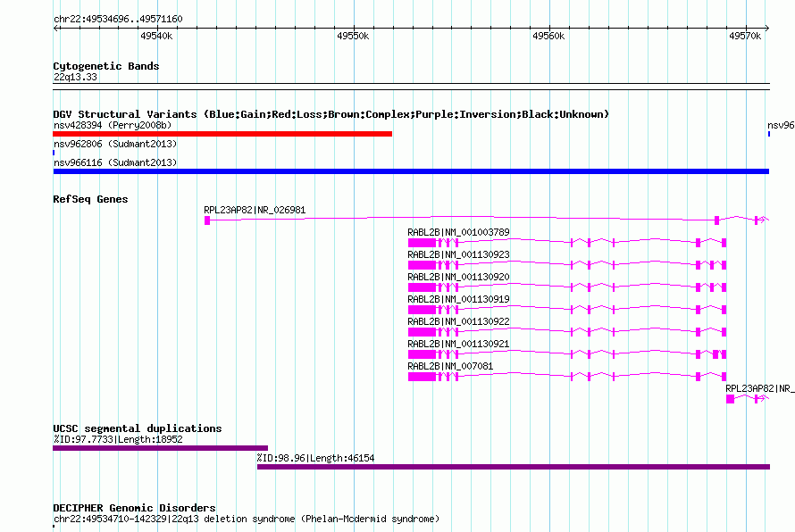The height and width of the screenshot is (532, 795).
Task: Click the 49550k ruler tick label
Action: coord(353,36)
